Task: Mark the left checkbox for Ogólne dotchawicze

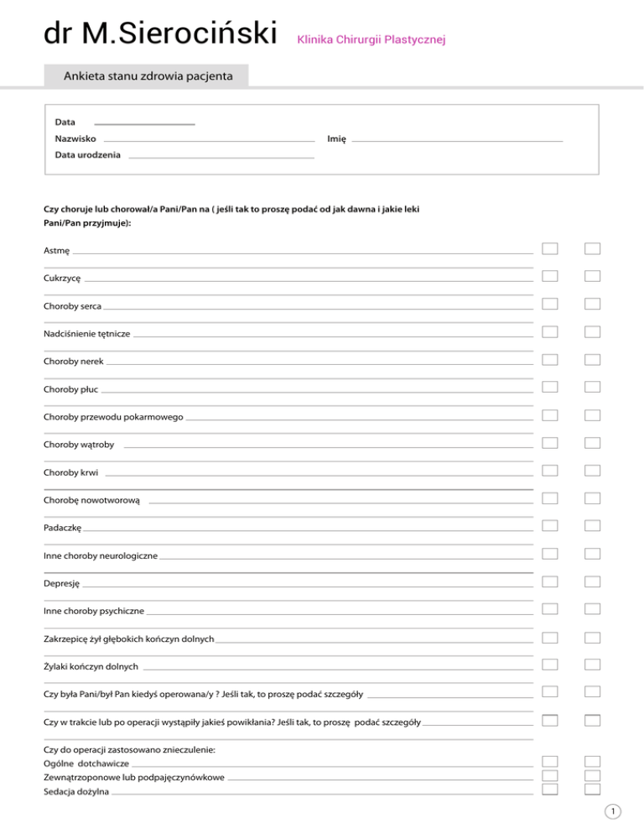Action: pos(550,762)
